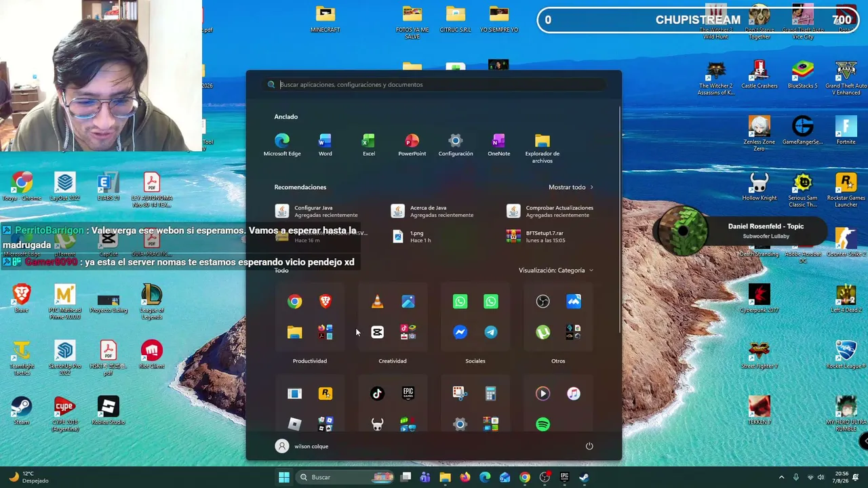Click Mostrar todo in Recomendaciones
868x488 pixels.
pos(571,187)
